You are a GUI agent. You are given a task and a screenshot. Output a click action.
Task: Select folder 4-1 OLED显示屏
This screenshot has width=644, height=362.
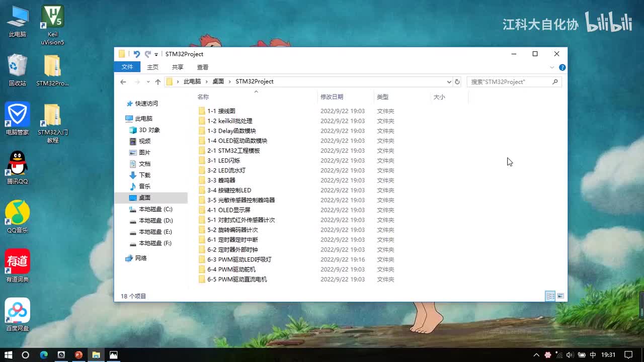tap(228, 210)
